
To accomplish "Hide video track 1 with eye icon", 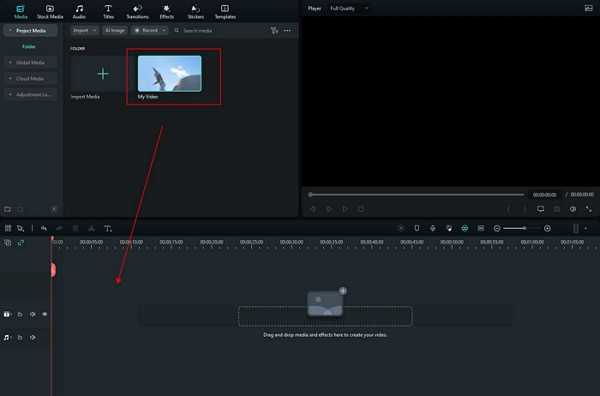I will (45, 314).
